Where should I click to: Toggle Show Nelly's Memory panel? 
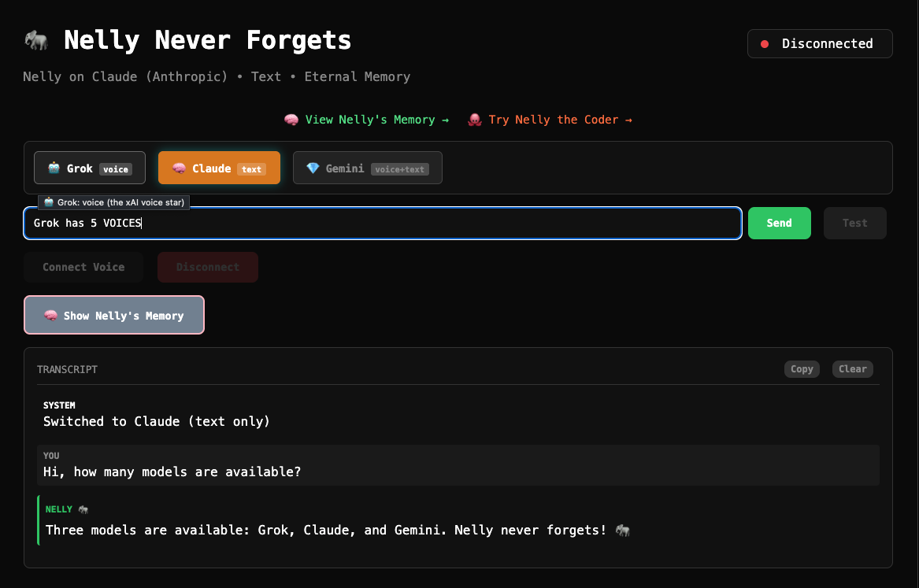pos(113,315)
